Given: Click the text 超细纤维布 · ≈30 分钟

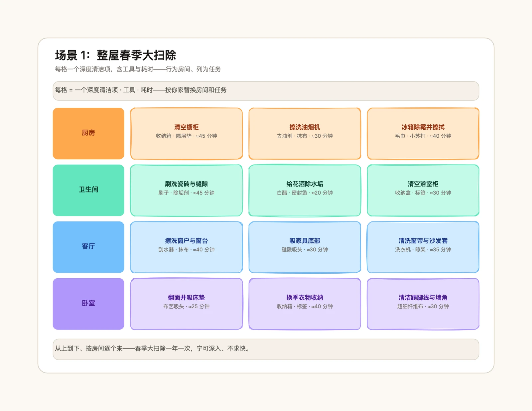Looking at the screenshot, I should (x=423, y=307).
